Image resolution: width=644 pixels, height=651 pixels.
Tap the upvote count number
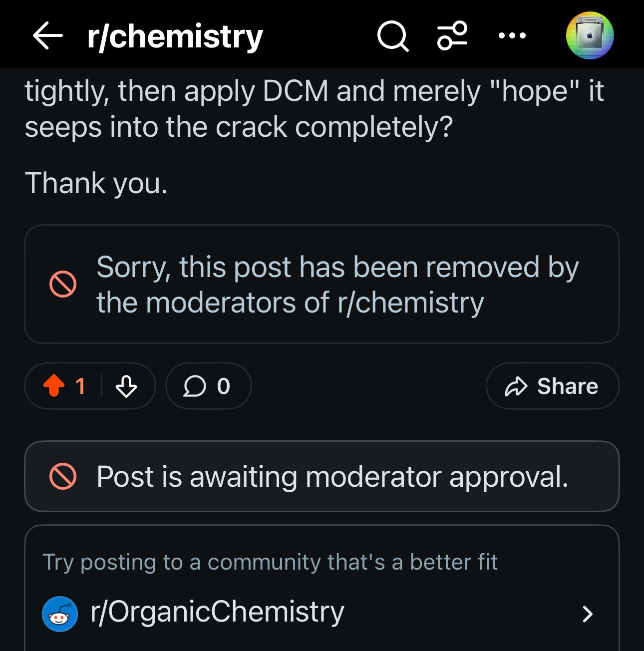pyautogui.click(x=80, y=386)
